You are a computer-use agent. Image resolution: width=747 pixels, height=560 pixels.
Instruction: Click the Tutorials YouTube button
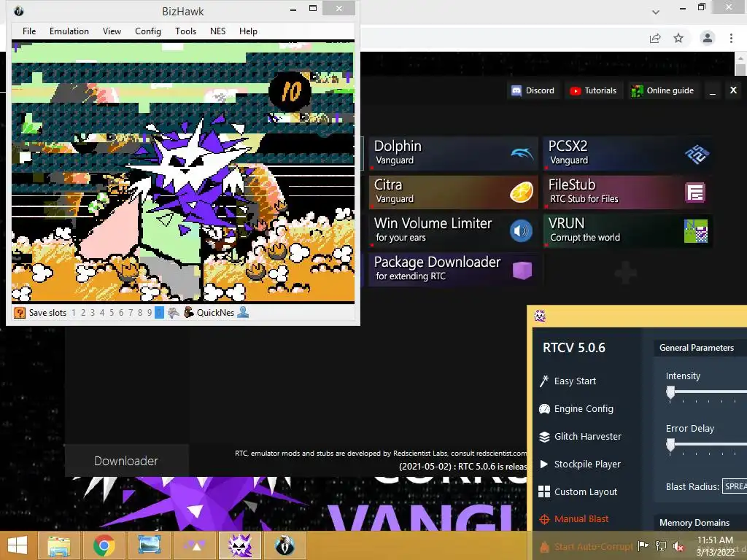point(594,90)
